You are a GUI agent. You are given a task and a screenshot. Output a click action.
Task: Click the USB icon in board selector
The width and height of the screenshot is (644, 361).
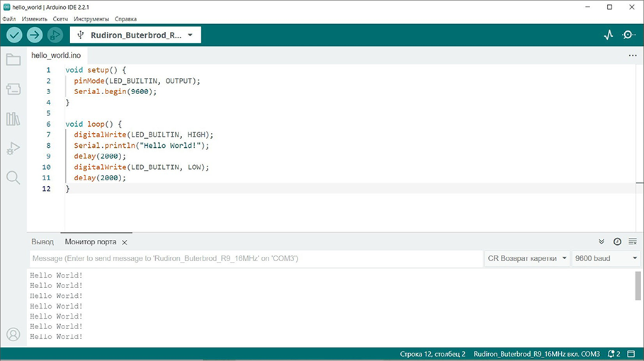pyautogui.click(x=81, y=35)
